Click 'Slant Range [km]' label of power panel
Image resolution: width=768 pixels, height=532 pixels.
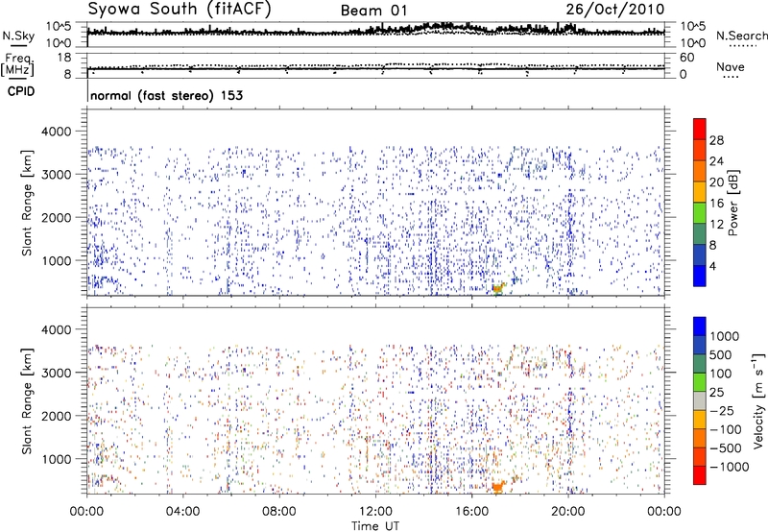(27, 203)
